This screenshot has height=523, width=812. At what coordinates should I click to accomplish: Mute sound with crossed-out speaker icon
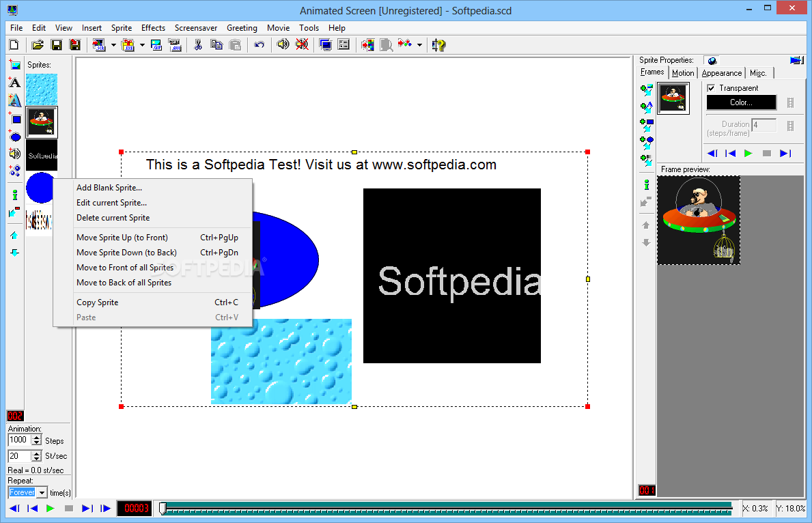[302, 45]
